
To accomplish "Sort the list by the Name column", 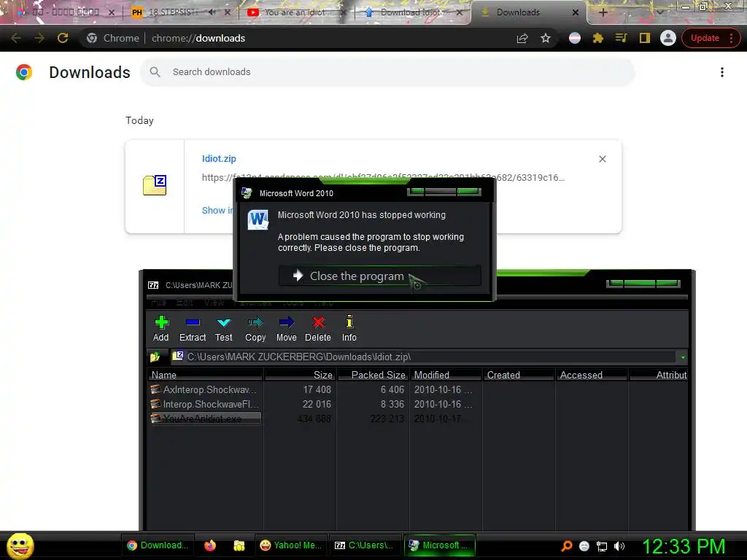I will click(206, 375).
